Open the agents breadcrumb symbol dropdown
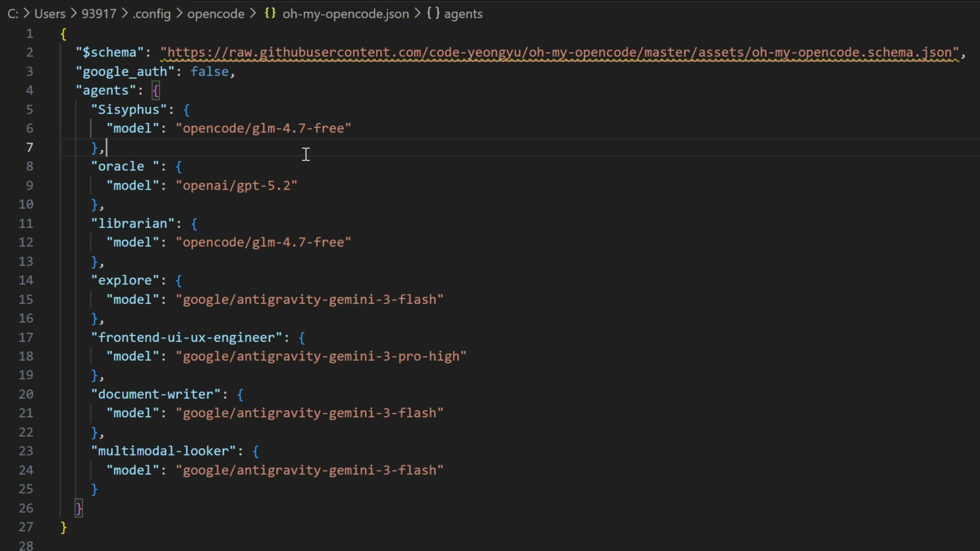 click(x=463, y=14)
